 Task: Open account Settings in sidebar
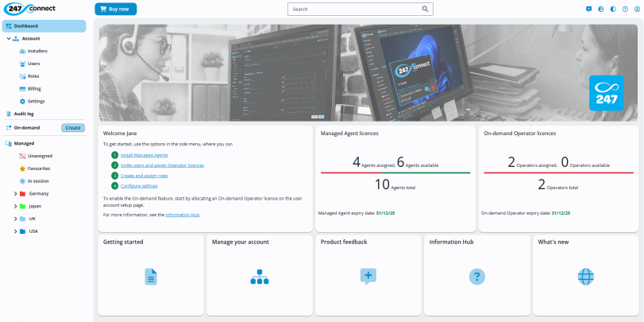(36, 101)
